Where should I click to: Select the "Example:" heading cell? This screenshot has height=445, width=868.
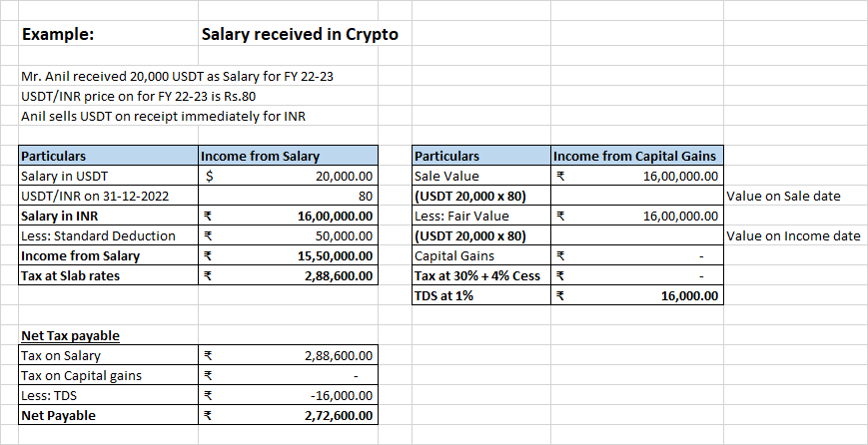point(59,34)
